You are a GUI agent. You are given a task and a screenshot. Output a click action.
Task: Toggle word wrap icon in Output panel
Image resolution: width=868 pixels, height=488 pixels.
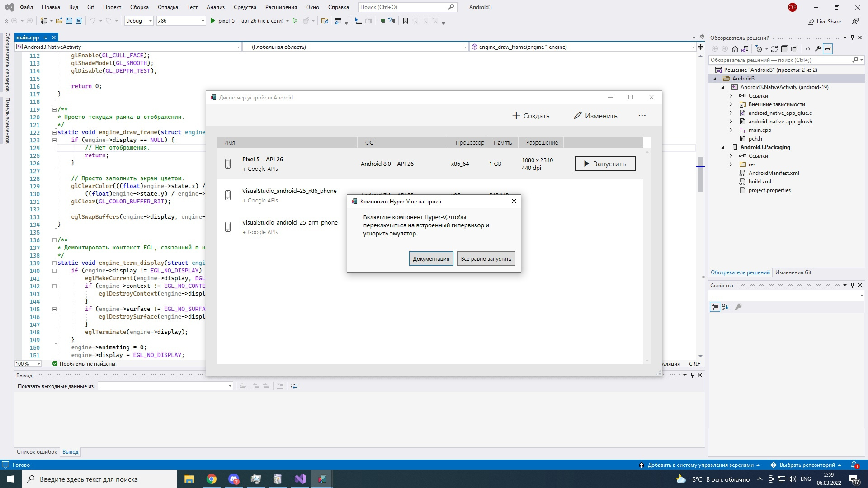pos(294,386)
